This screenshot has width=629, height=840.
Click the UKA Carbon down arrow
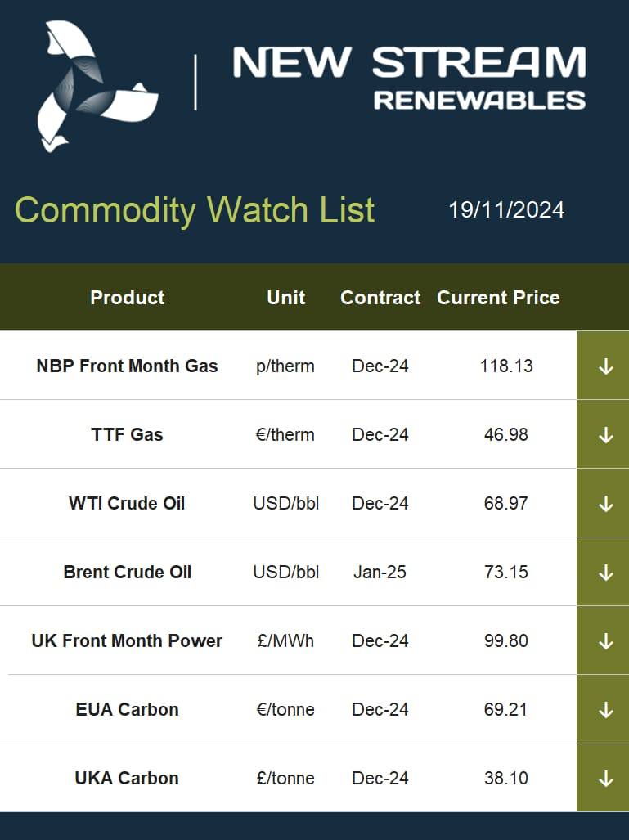pyautogui.click(x=606, y=779)
